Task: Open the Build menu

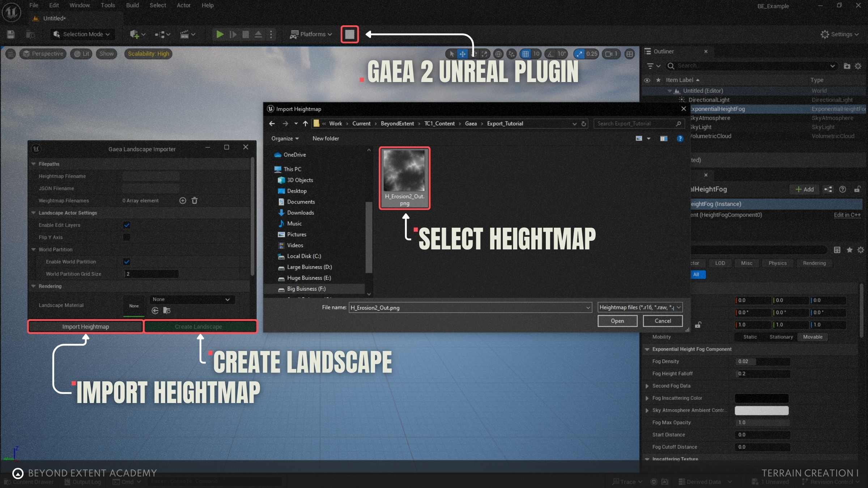Action: tap(132, 5)
